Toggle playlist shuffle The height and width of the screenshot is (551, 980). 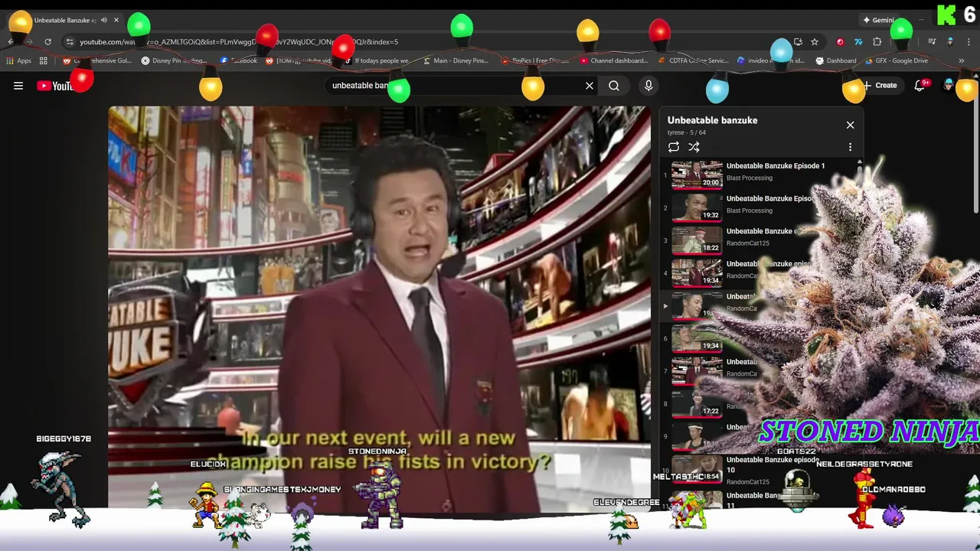694,147
